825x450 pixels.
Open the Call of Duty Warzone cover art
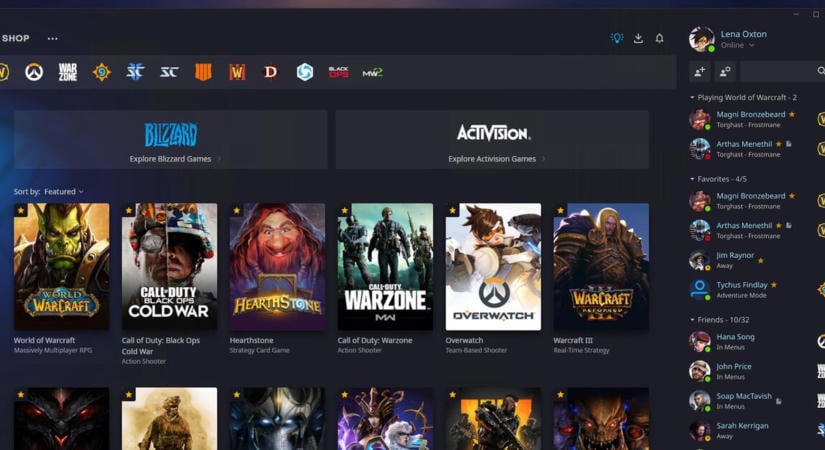click(x=385, y=267)
